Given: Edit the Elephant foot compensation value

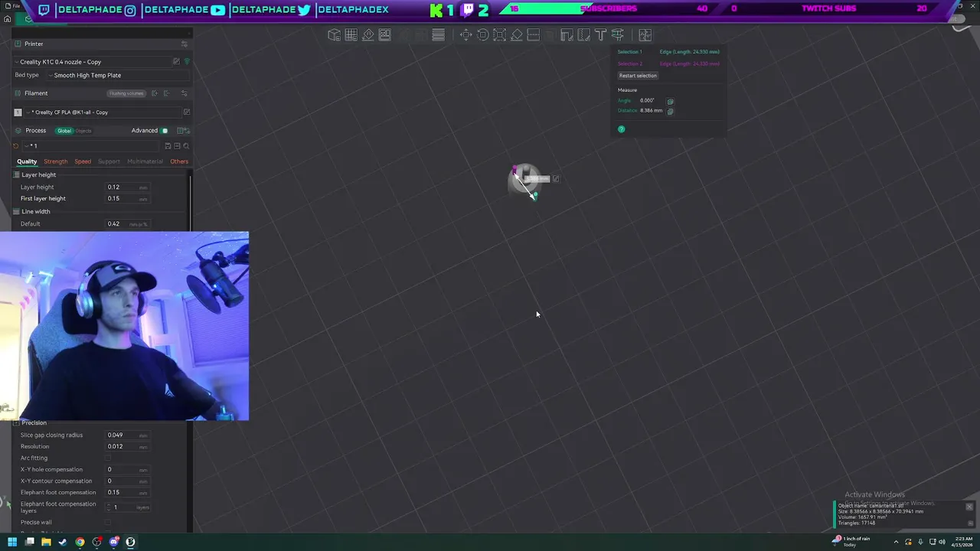Looking at the screenshot, I should (x=127, y=493).
